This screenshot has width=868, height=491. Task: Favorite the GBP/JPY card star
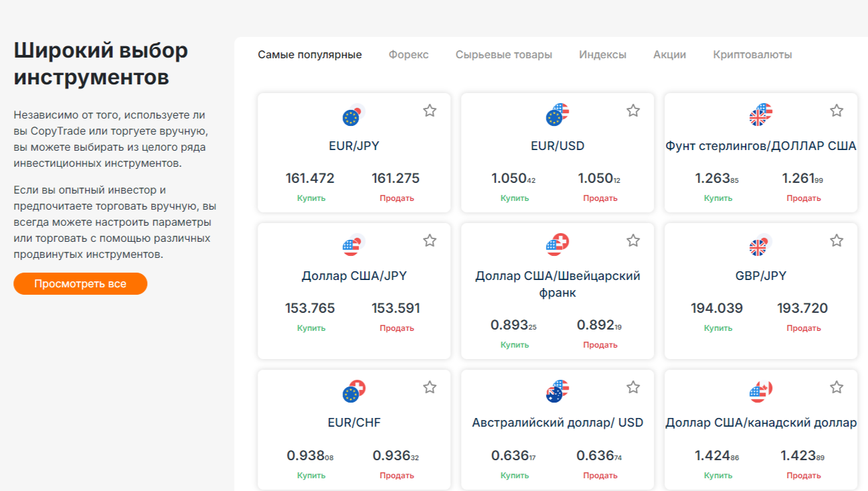point(837,240)
